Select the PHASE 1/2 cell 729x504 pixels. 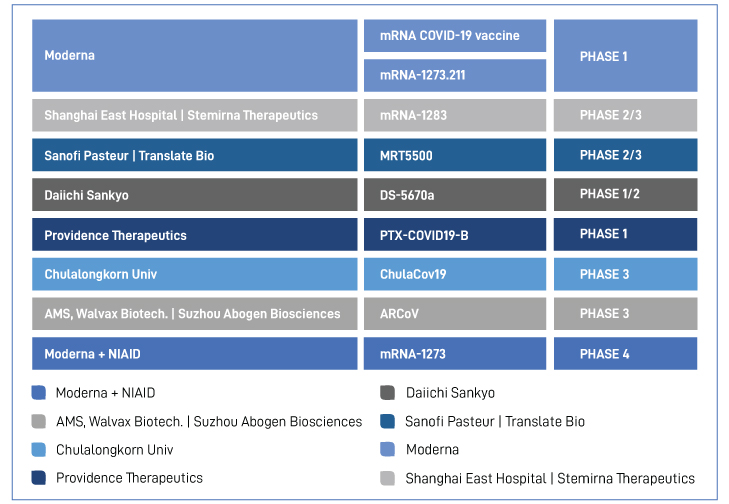pos(625,194)
